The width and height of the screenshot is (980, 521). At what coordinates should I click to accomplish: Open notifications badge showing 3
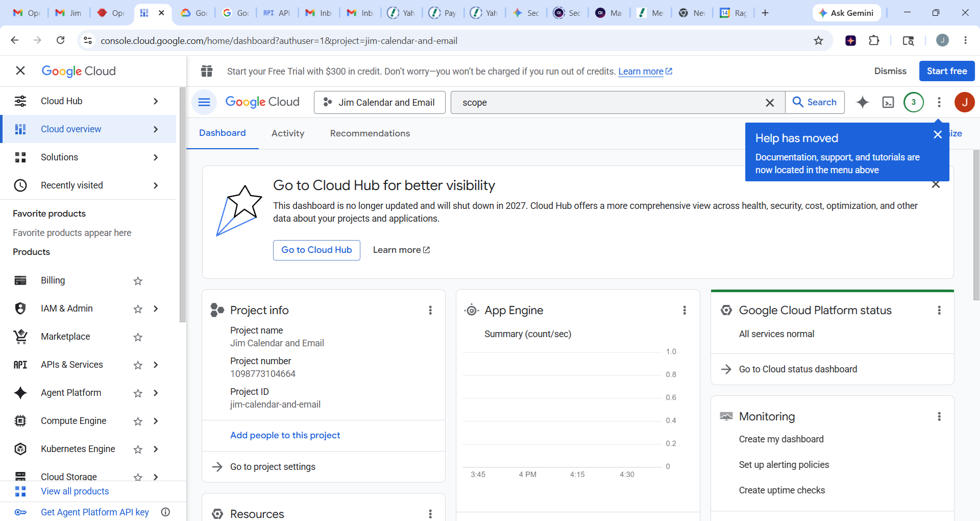click(x=914, y=102)
